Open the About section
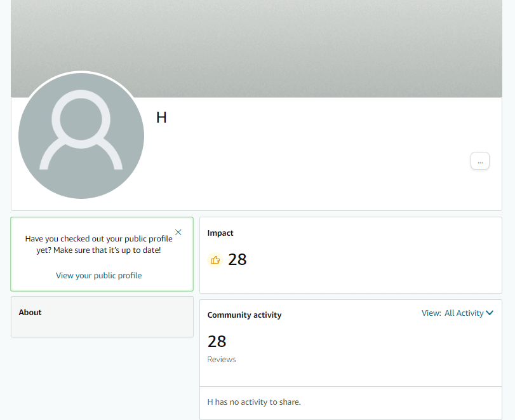Image resolution: width=515 pixels, height=420 pixels. point(30,312)
